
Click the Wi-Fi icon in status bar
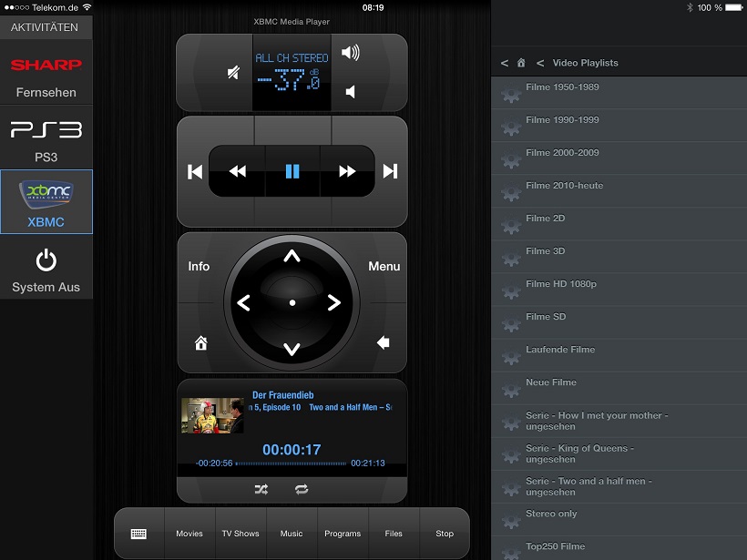pos(87,7)
